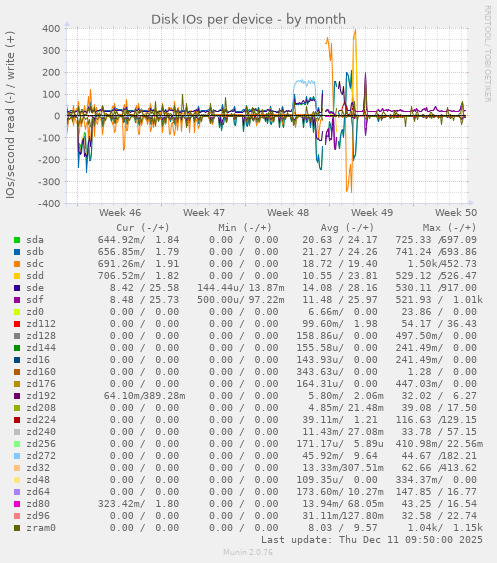The image size is (497, 563).
Task: Click the sdd yellow legend swatch
Action: [17, 276]
